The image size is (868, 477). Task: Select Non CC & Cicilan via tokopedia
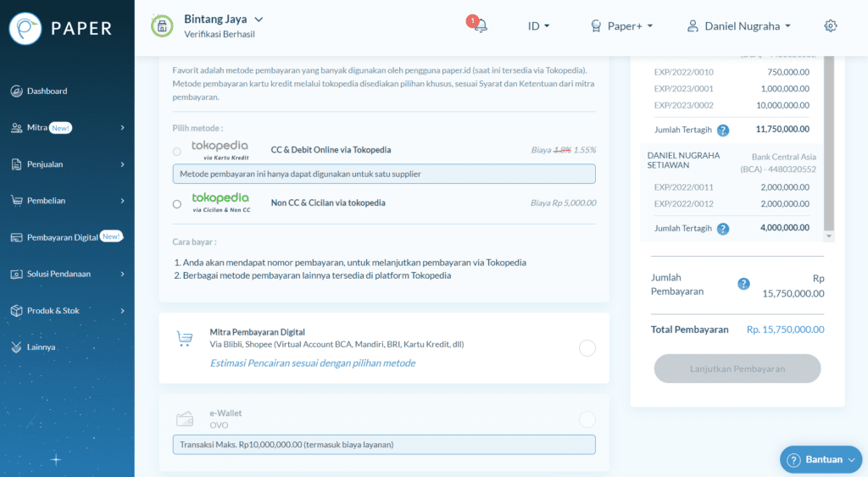pyautogui.click(x=176, y=203)
